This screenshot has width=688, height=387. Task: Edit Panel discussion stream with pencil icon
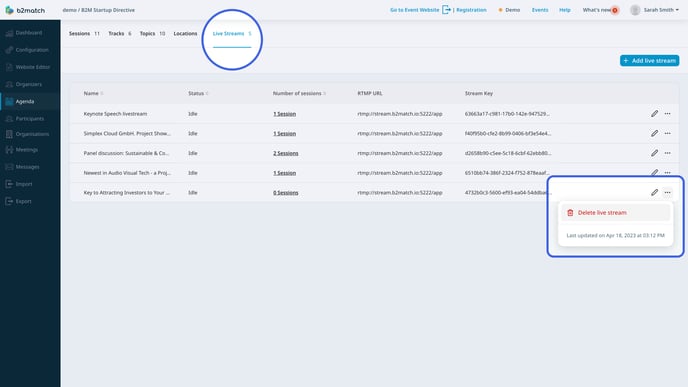click(x=654, y=153)
